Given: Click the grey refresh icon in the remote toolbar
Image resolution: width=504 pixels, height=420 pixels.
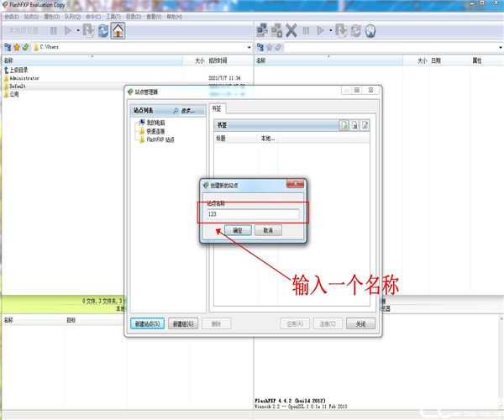Looking at the screenshot, I should click(x=355, y=31).
